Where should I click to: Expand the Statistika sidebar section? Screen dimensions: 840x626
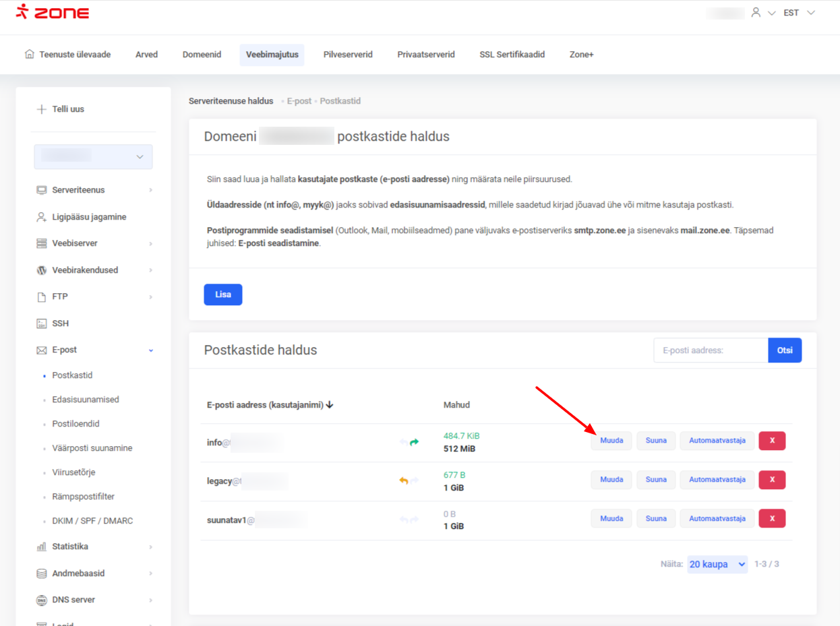[x=150, y=547]
